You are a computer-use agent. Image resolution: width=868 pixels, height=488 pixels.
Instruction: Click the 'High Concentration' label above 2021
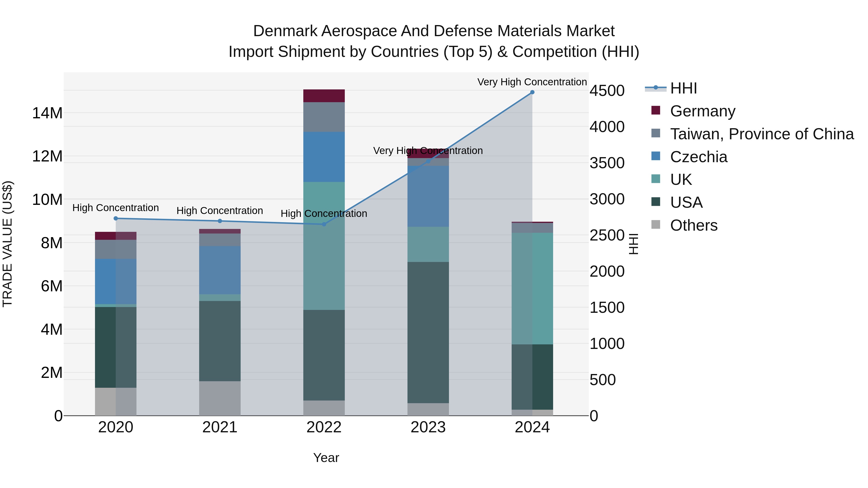click(x=220, y=210)
